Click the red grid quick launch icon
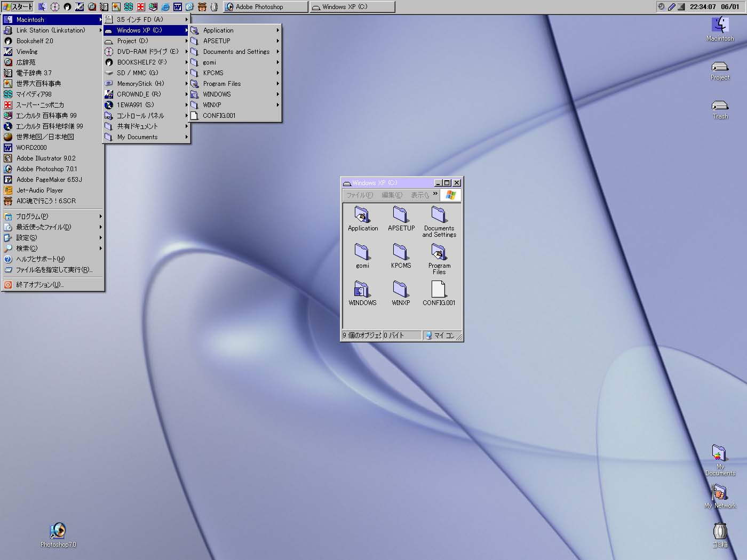Image resolution: width=747 pixels, height=560 pixels. (x=141, y=7)
